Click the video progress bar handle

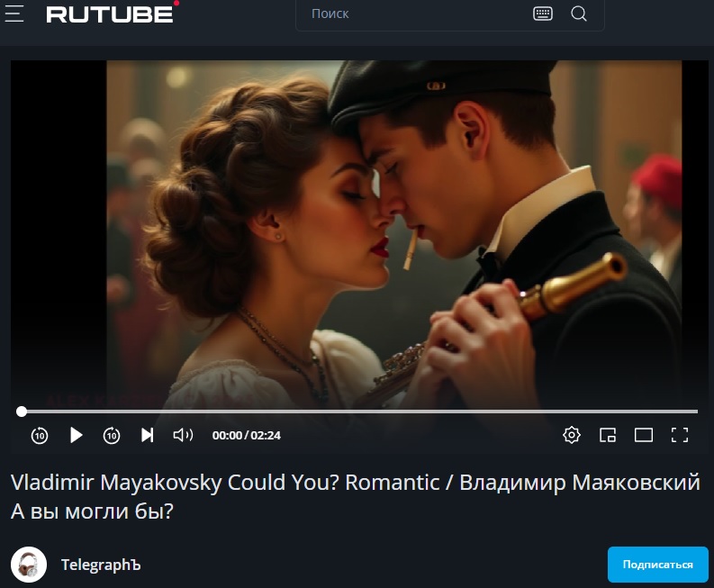click(22, 412)
